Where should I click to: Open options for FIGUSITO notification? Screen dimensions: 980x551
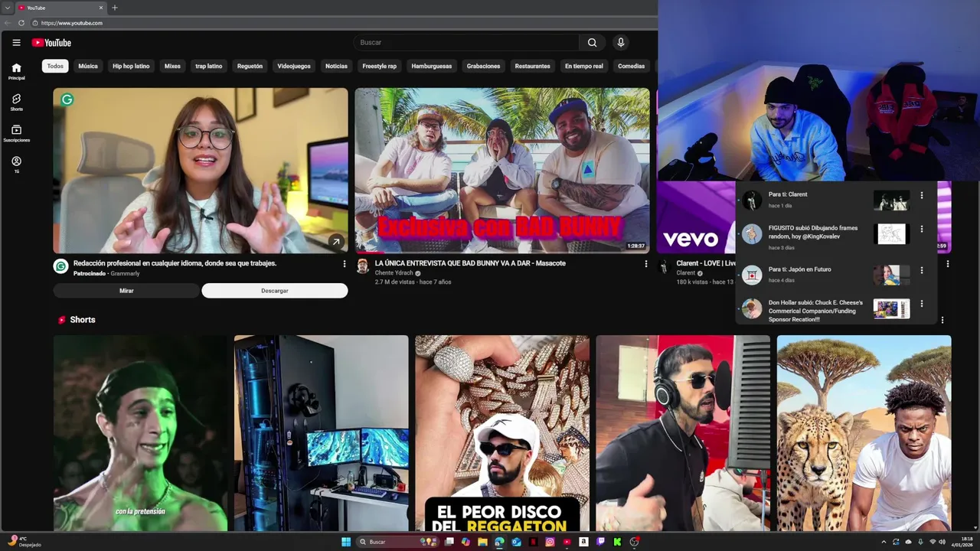pyautogui.click(x=922, y=229)
